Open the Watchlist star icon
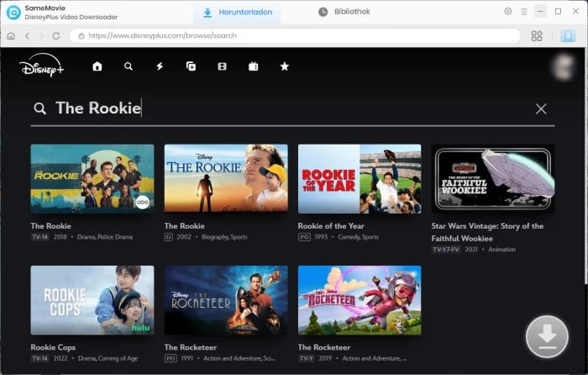The image size is (588, 375). (285, 66)
